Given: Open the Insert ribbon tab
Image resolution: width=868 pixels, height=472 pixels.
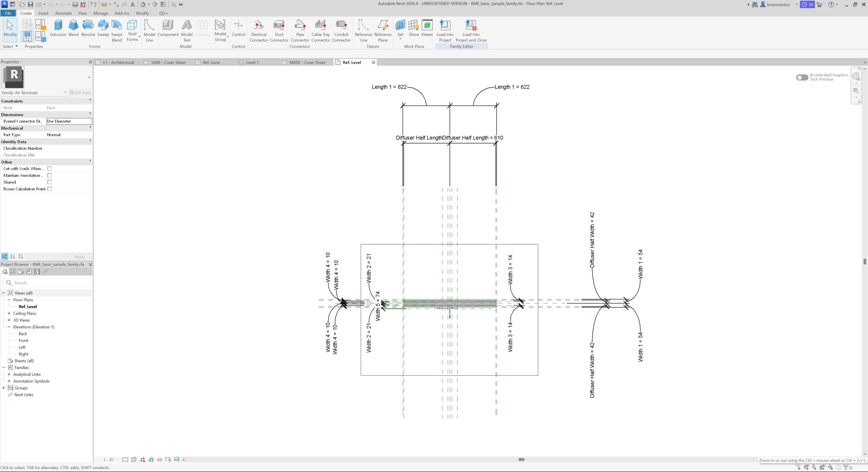Looking at the screenshot, I should [43, 13].
